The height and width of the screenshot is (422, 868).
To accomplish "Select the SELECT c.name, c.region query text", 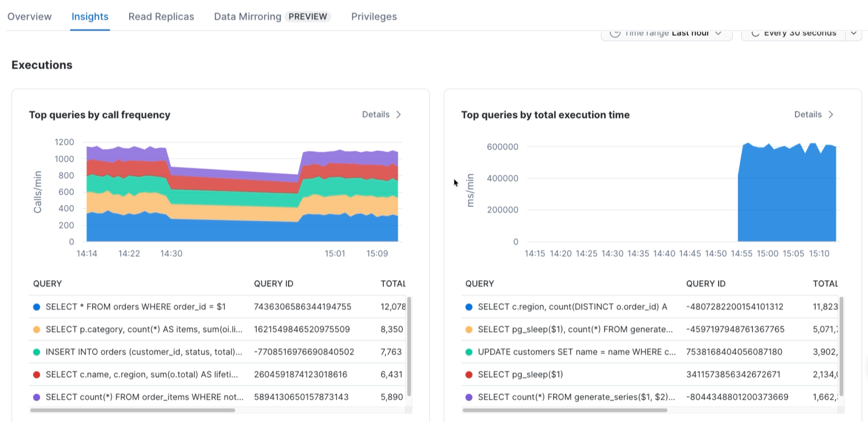I will tap(142, 374).
